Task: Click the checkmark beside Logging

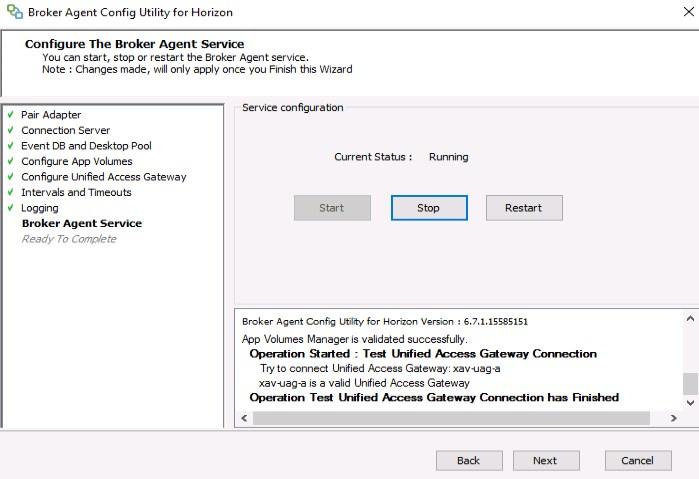Action: pos(11,208)
